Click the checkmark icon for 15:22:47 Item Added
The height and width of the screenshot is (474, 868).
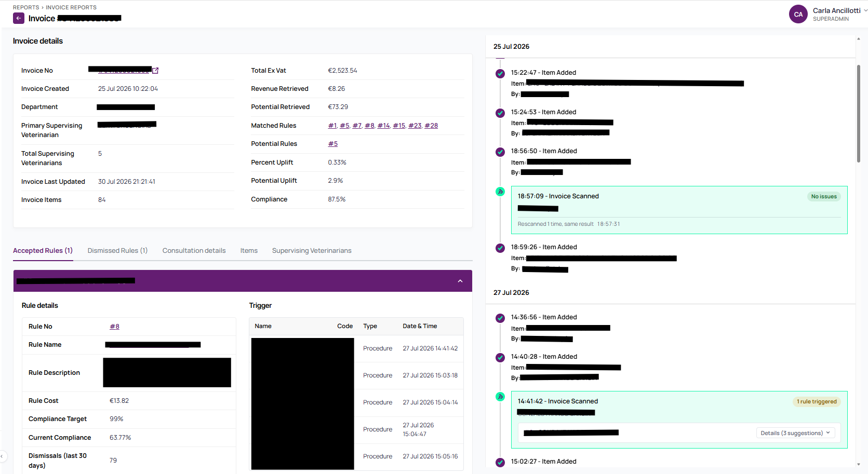pos(500,74)
